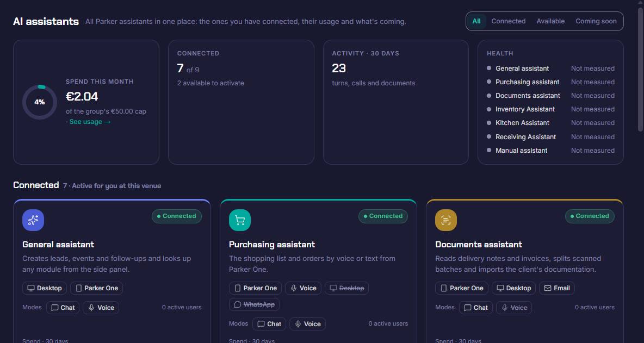Click 0 active users on Documents assistant card
This screenshot has height=343, width=644.
(x=595, y=307)
